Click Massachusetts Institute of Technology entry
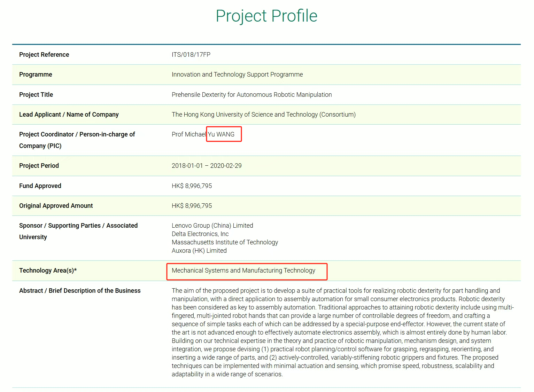The width and height of the screenshot is (534, 392). click(225, 242)
